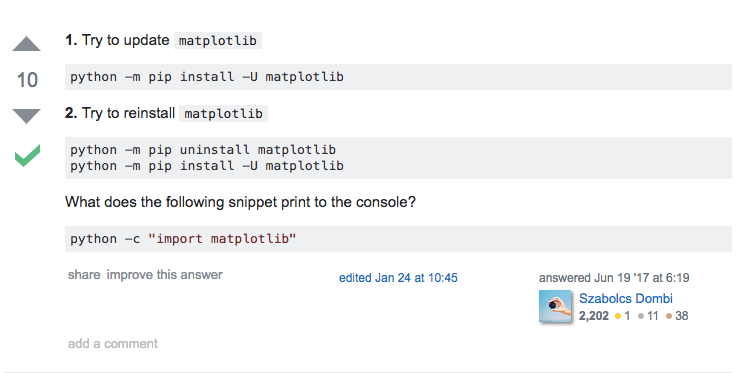Click the reputation score 2,202
Screen dimensions: 740x373
pos(594,316)
